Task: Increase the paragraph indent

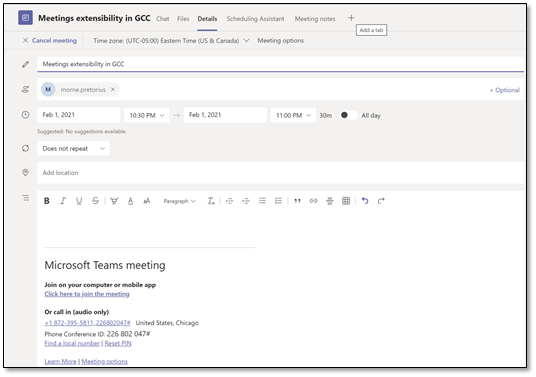Action: [246, 201]
